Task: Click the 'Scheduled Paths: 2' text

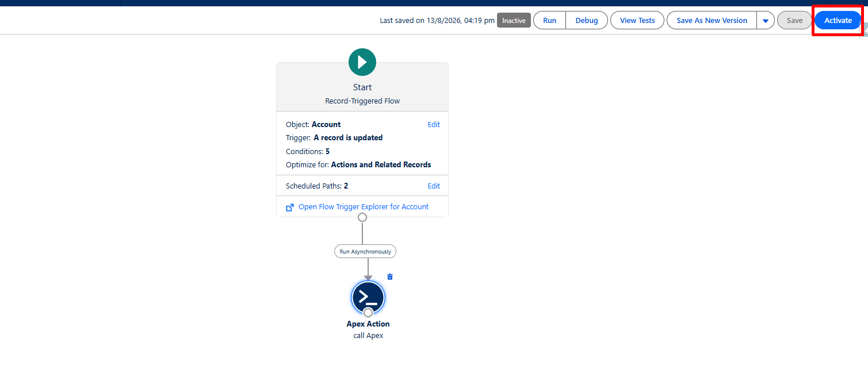Action: point(317,186)
